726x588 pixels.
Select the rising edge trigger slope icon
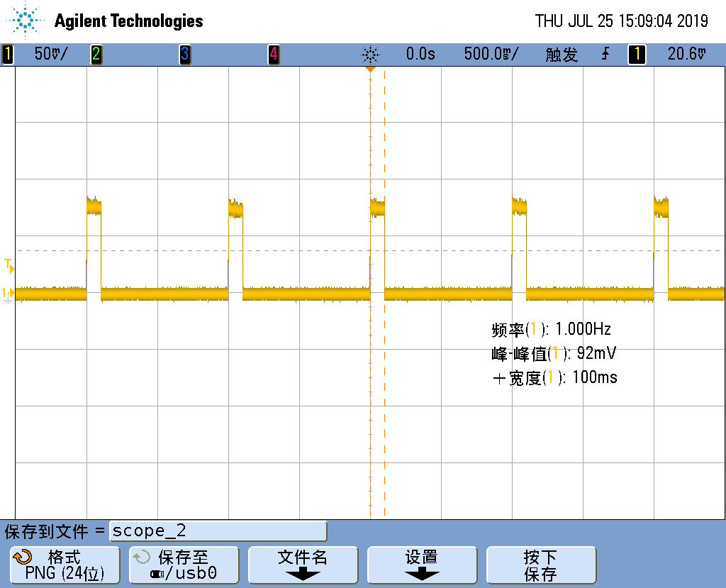click(605, 54)
